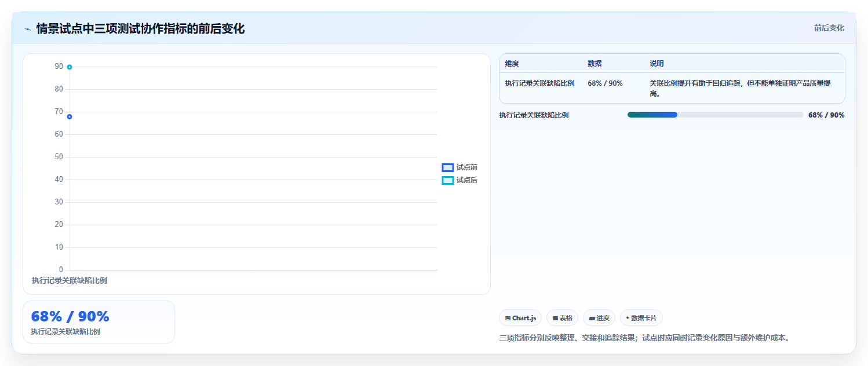
Task: Toggle the 试点后 legend item
Action: click(459, 180)
